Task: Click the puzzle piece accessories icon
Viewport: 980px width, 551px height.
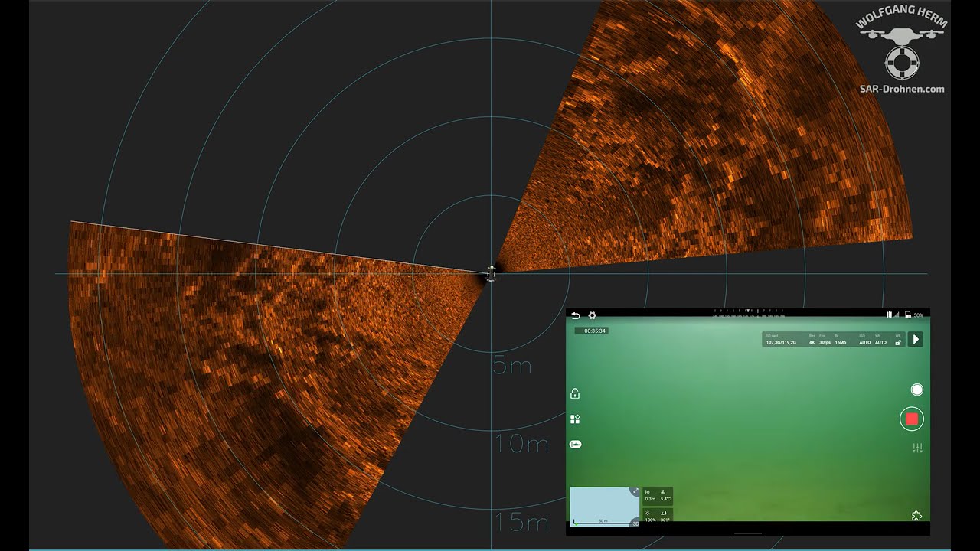Action: (916, 516)
